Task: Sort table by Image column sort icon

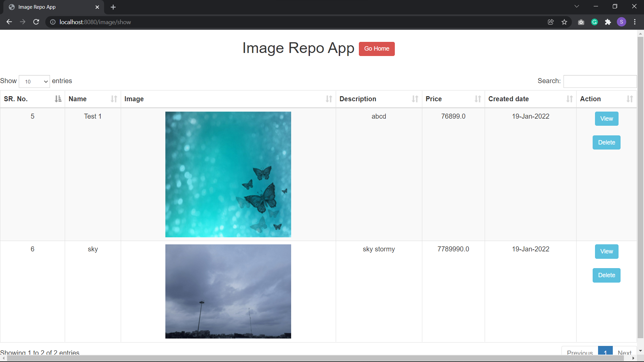Action: [x=329, y=99]
